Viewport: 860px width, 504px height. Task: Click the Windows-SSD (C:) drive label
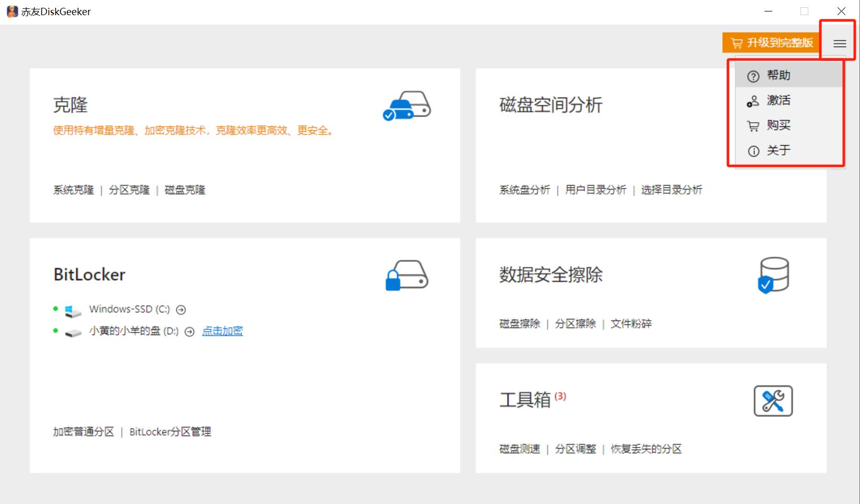[129, 309]
